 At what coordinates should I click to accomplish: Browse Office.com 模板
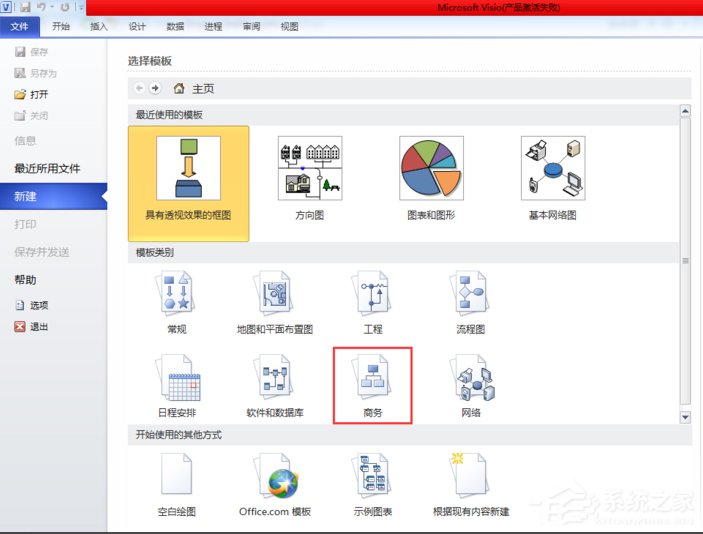pos(275,484)
